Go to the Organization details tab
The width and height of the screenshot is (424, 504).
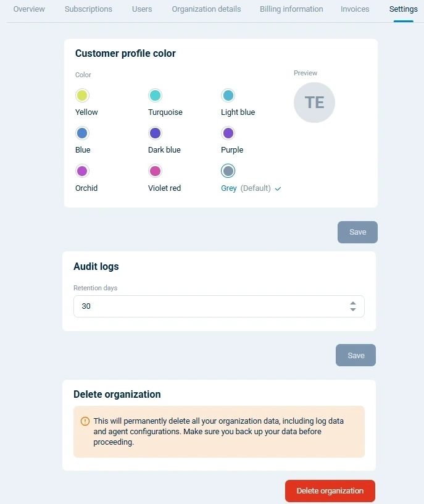[x=206, y=9]
